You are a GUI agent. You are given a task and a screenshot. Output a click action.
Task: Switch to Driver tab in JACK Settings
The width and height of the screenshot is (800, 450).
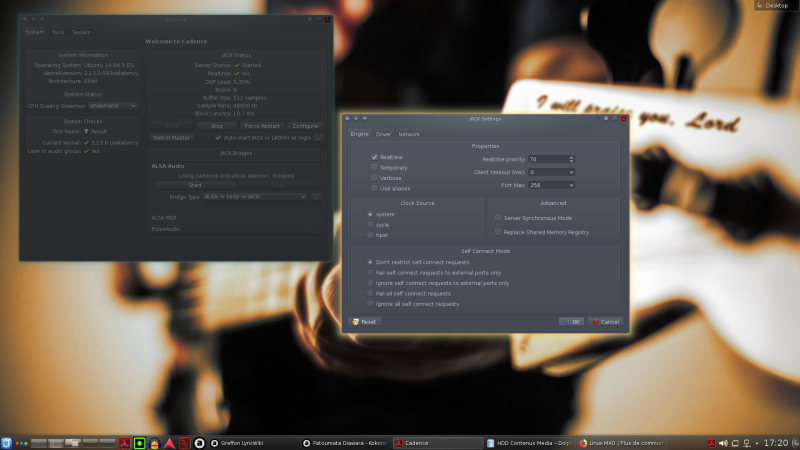(x=383, y=134)
